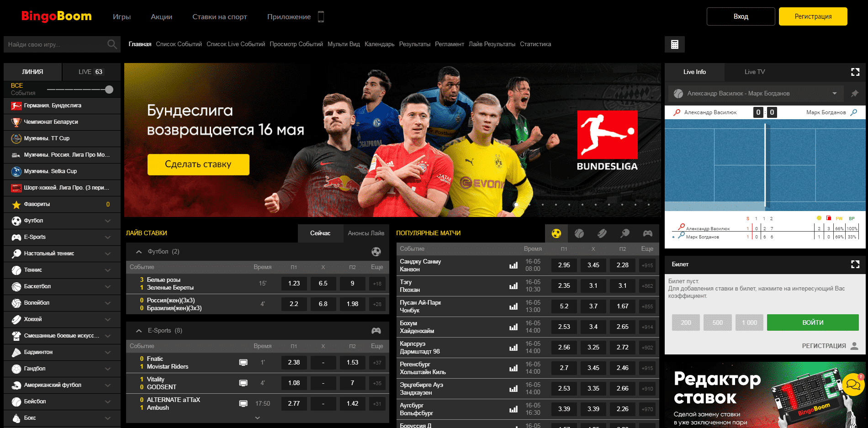Select the first banner carousel dot
The width and height of the screenshot is (868, 428).
coord(516,205)
